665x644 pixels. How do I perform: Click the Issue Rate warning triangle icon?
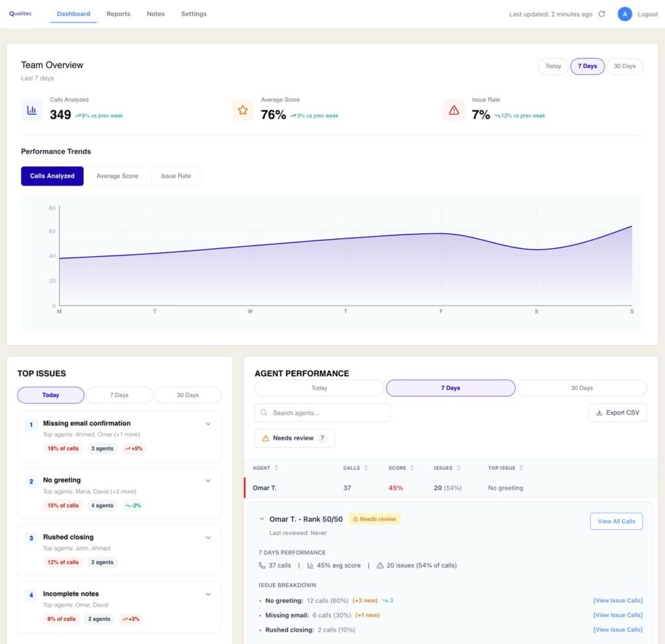[454, 110]
